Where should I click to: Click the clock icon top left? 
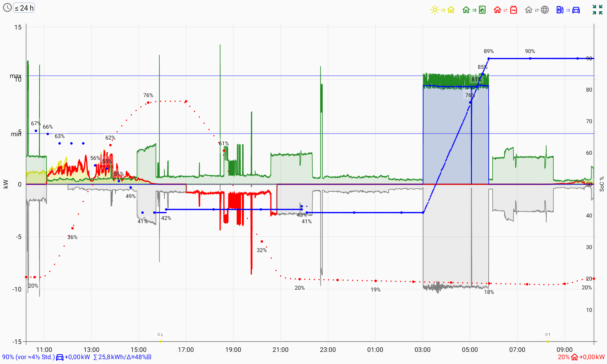7,8
